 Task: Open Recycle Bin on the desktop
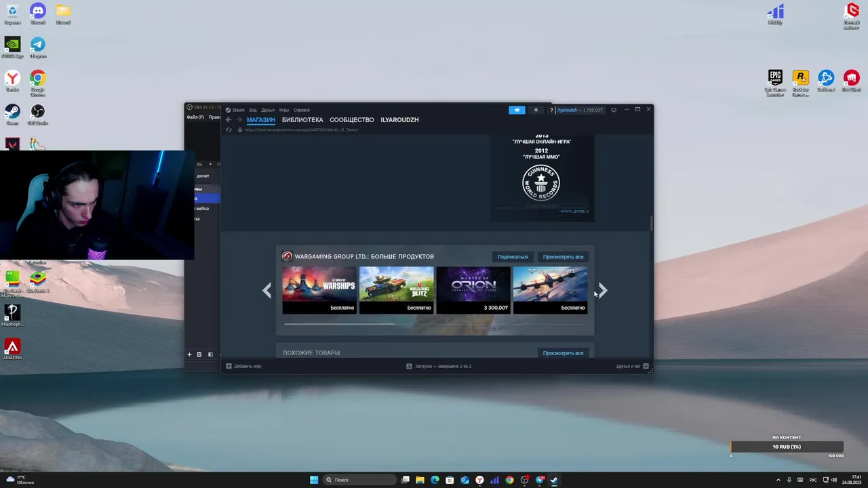click(12, 14)
